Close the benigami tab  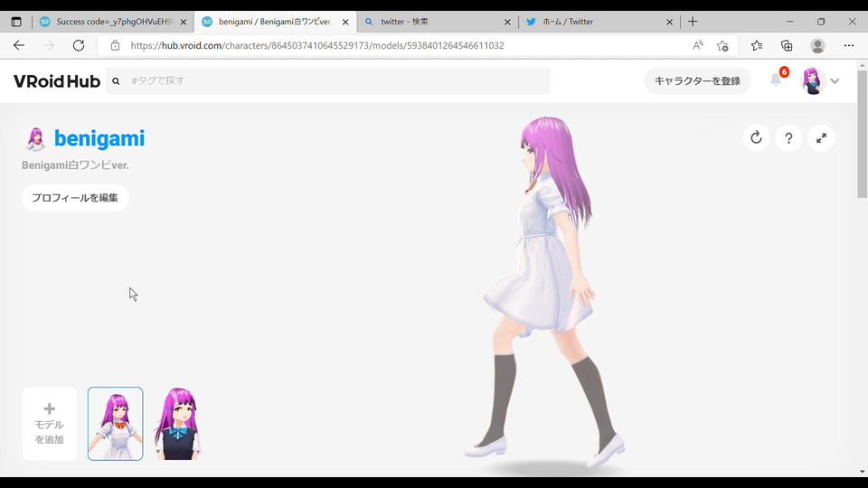pyautogui.click(x=345, y=22)
